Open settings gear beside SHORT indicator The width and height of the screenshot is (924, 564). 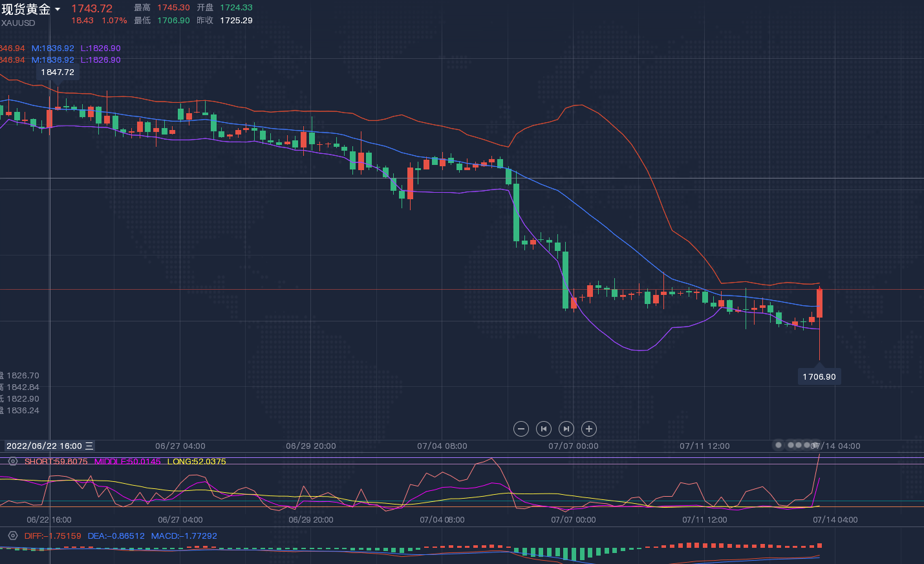pos(12,461)
